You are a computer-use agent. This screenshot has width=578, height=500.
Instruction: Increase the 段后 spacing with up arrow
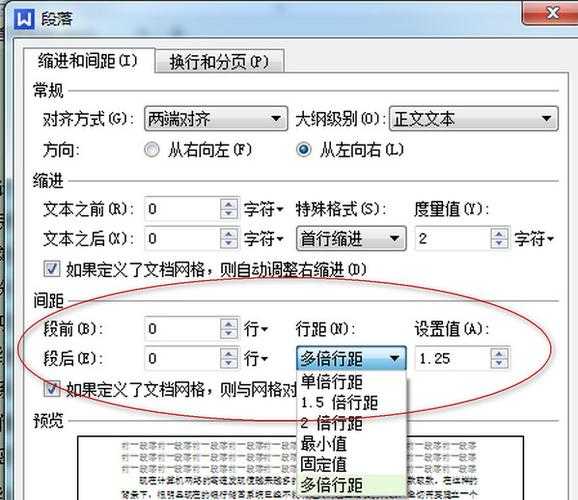(229, 353)
